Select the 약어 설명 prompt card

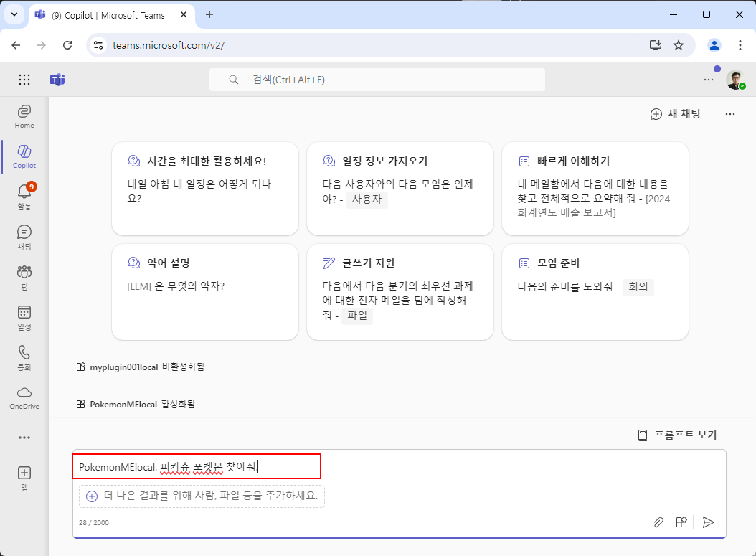click(x=205, y=292)
